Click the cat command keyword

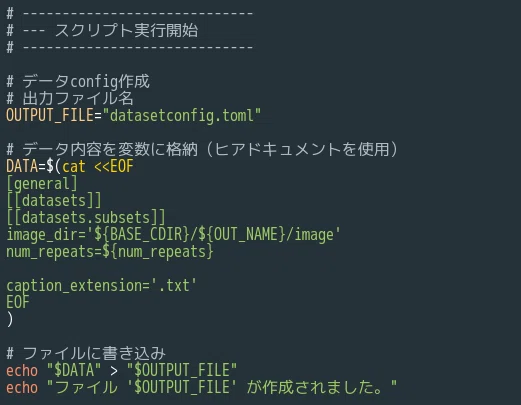pos(74,166)
